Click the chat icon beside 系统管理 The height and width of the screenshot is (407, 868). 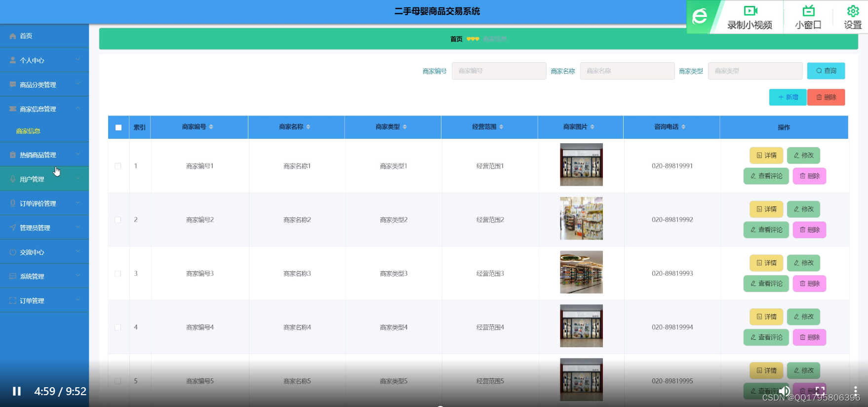click(13, 276)
